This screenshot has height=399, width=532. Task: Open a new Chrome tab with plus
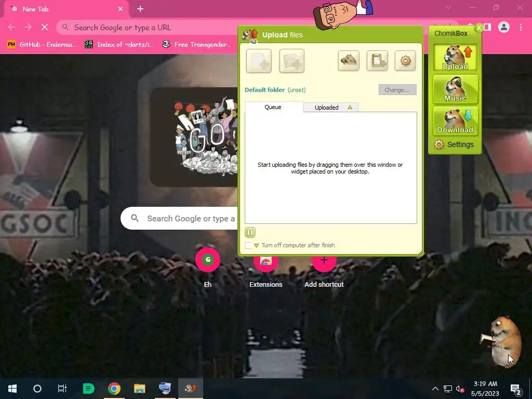140,9
